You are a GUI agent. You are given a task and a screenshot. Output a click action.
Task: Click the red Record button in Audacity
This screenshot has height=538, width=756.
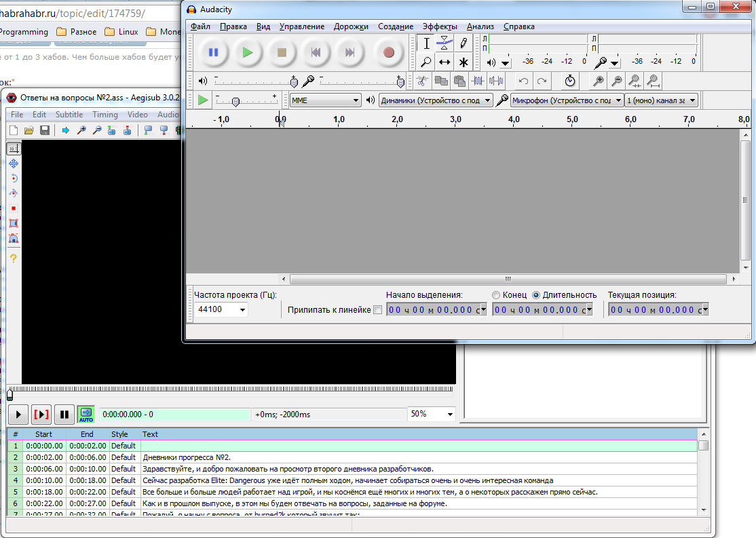tap(389, 52)
